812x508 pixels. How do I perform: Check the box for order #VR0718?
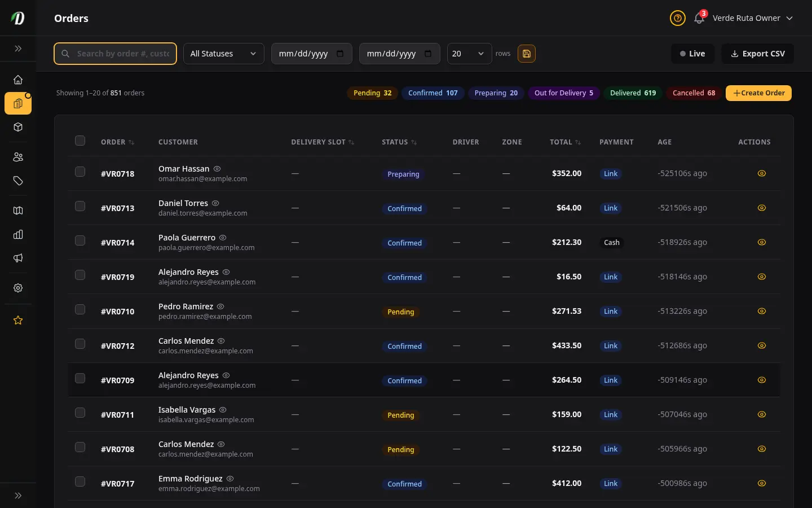(80, 172)
